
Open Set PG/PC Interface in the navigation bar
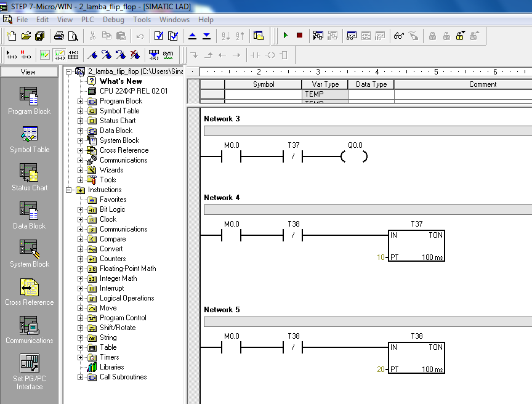click(x=30, y=372)
